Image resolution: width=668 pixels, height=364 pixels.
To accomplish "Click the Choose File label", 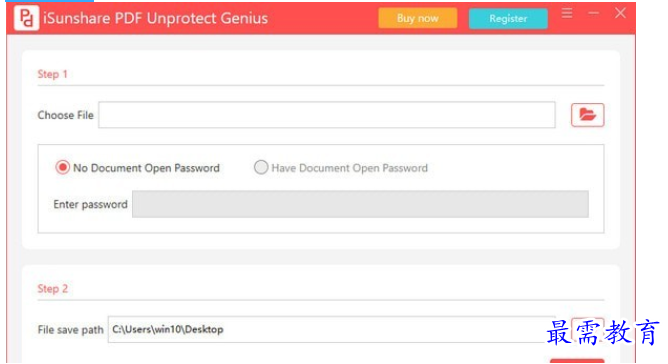I will (x=66, y=115).
